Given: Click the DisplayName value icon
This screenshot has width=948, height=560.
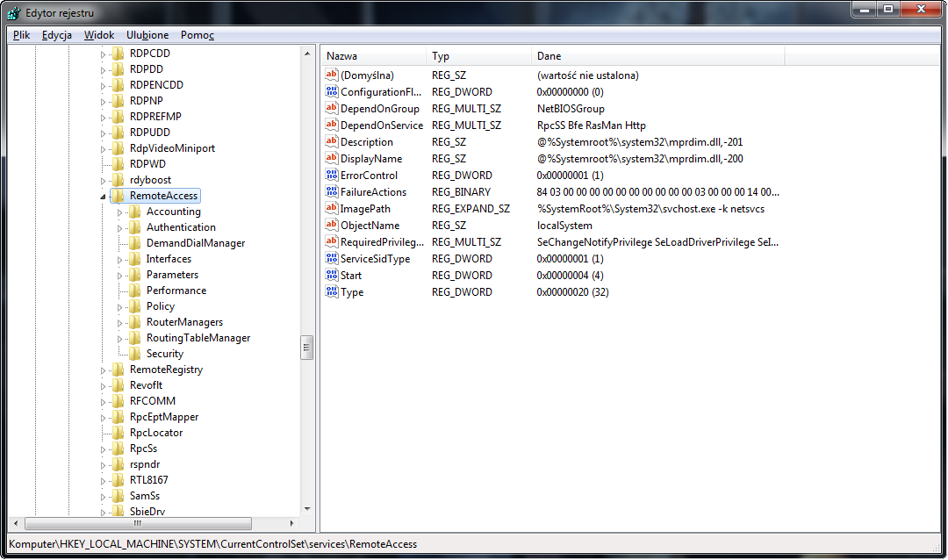Looking at the screenshot, I should [331, 158].
